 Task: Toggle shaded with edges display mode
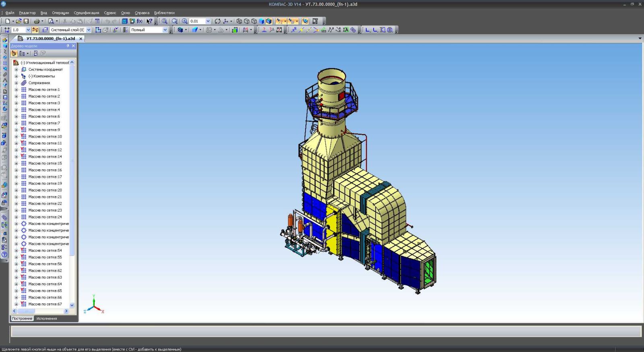pyautogui.click(x=268, y=21)
